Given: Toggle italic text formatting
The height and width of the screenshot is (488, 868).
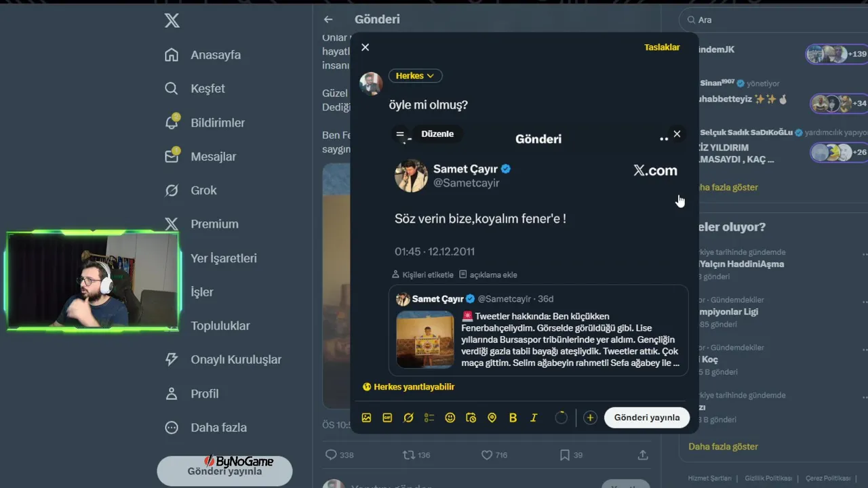Looking at the screenshot, I should 534,418.
